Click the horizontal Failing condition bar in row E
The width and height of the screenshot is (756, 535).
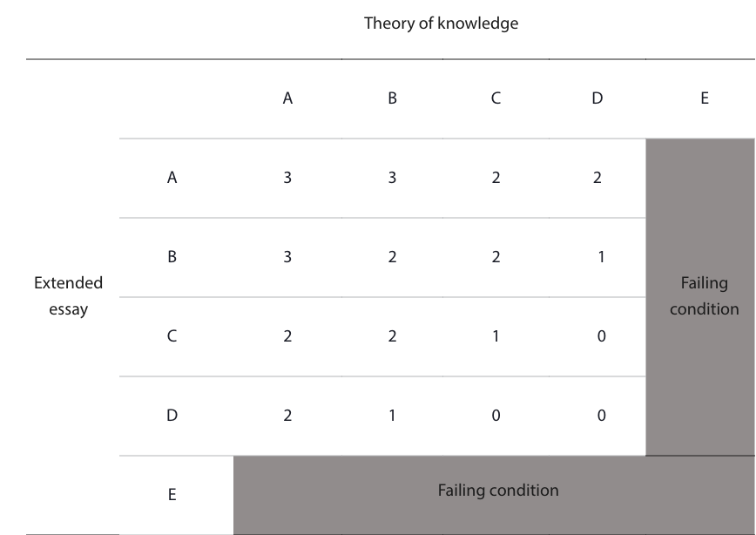[x=494, y=495]
